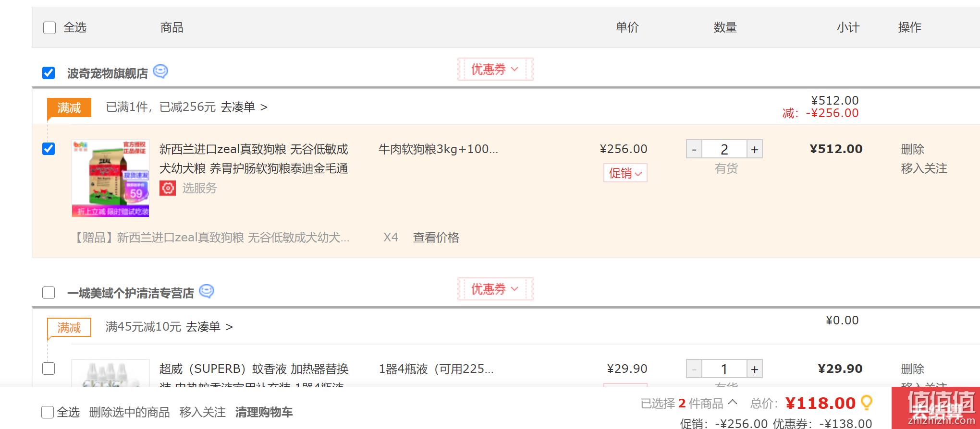980x429 pixels.
Task: Click the 1器4瓶液（可用225... specification text
Action: (x=436, y=369)
